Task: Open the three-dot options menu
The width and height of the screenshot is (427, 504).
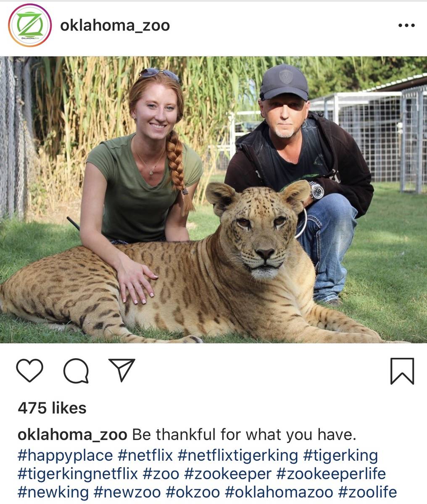Action: (x=406, y=26)
